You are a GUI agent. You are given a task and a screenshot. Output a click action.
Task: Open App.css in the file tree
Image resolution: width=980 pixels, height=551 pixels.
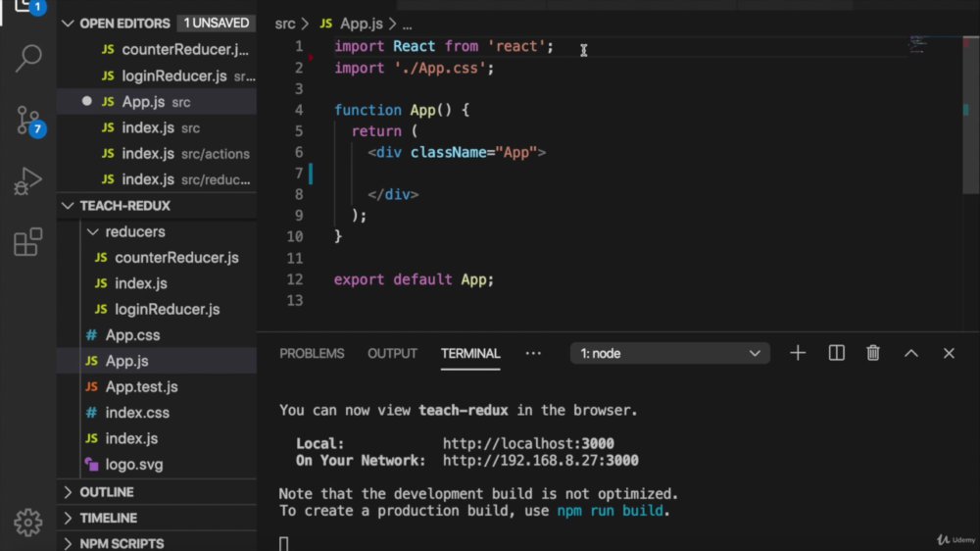pyautogui.click(x=157, y=335)
